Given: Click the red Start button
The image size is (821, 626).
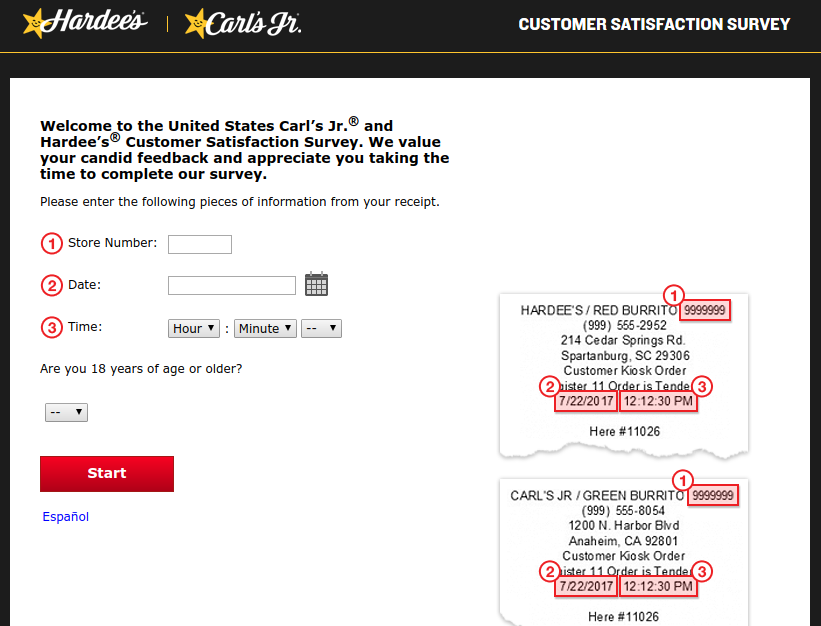Looking at the screenshot, I should pos(107,474).
